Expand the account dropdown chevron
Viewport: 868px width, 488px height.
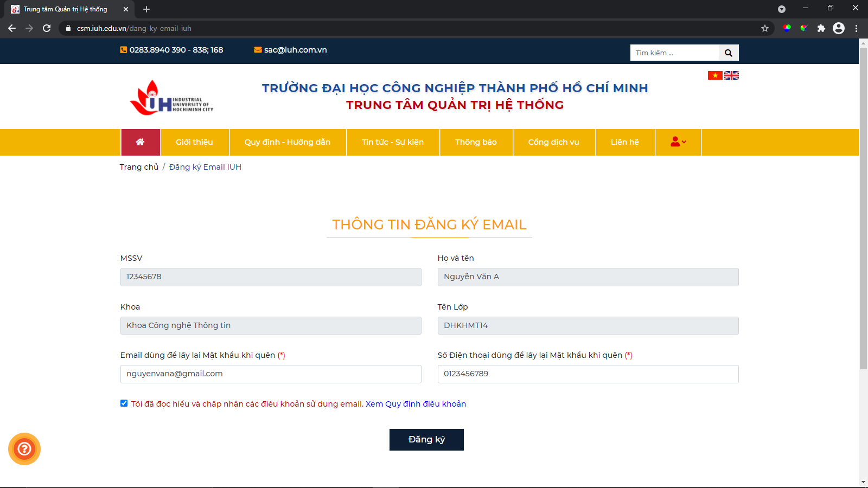coord(683,142)
